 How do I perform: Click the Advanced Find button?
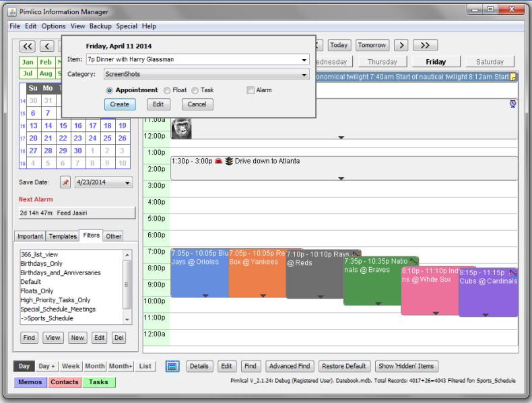click(290, 366)
